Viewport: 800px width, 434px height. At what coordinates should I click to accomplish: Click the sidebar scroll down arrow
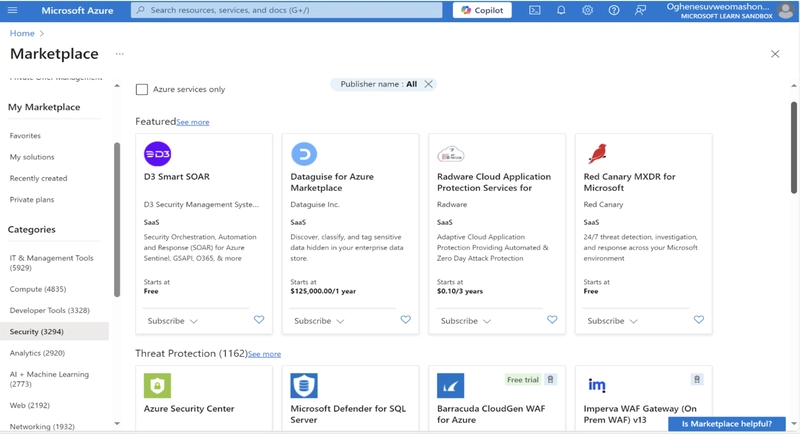117,423
